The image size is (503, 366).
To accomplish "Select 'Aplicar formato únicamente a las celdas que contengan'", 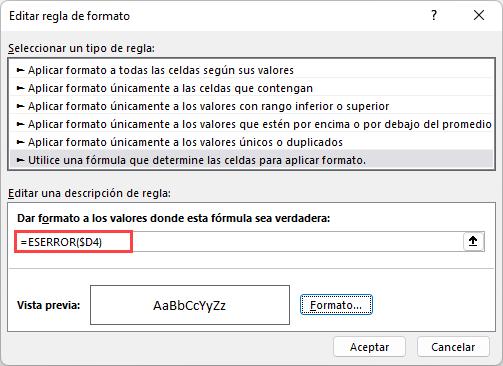I will pos(251,88).
